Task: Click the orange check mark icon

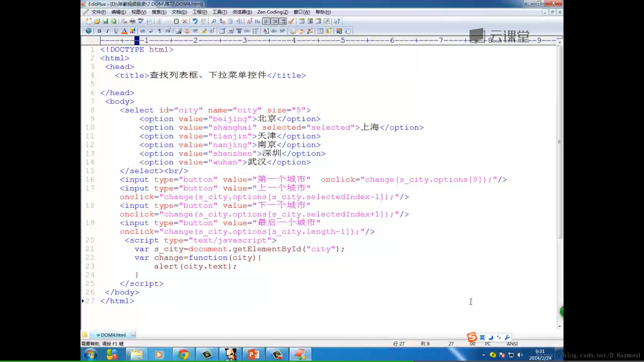Action: 291,21
